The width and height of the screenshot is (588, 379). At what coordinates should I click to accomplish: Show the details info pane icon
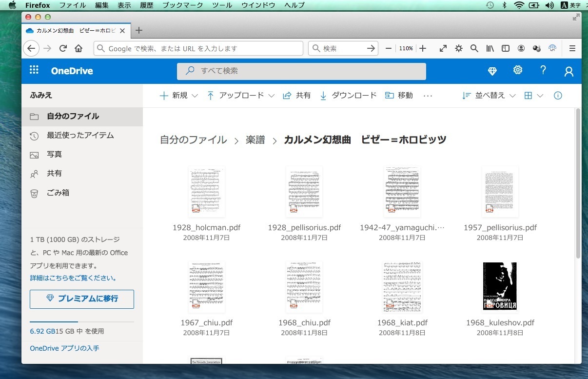tap(558, 96)
